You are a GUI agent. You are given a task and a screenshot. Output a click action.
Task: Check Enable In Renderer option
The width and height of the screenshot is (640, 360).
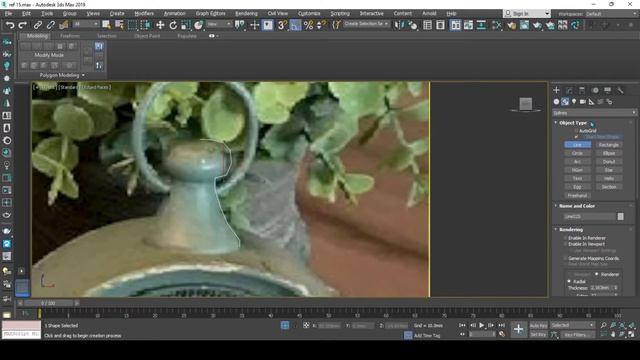[565, 238]
